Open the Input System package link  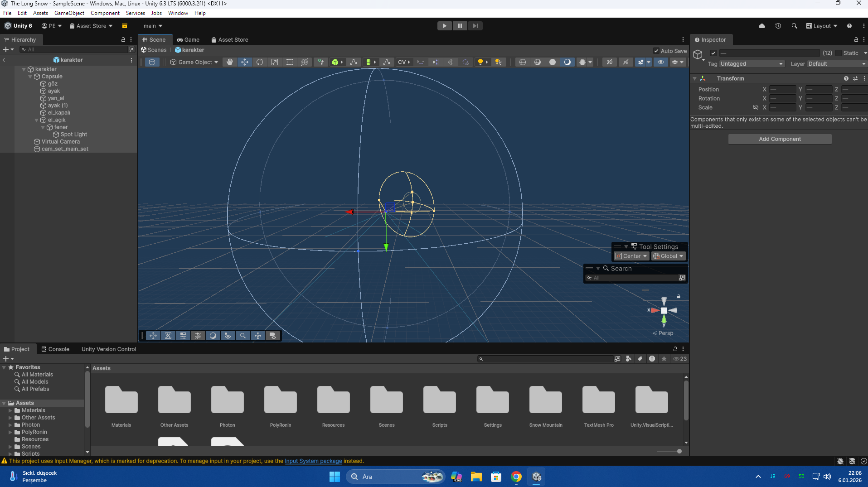[313, 461]
